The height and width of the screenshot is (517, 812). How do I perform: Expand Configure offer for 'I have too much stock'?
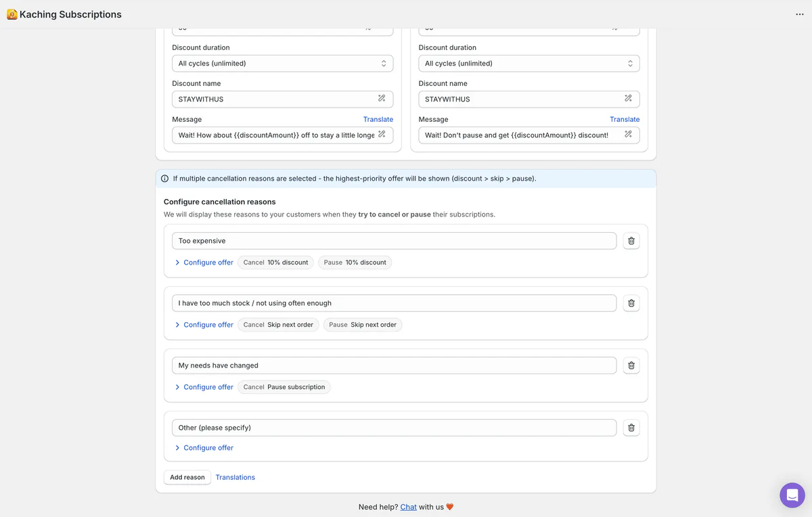[204, 325]
